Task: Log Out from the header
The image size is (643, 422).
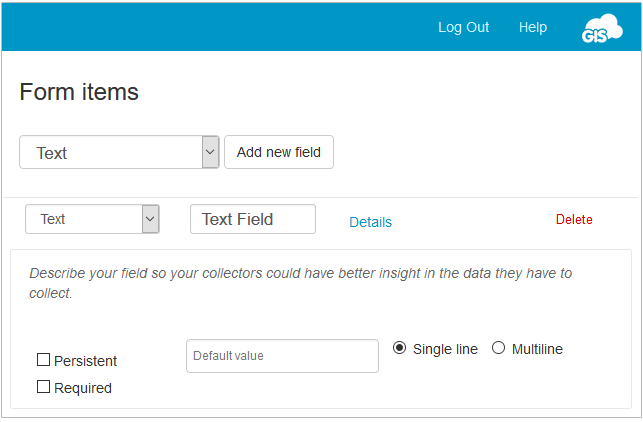Action: [x=463, y=27]
